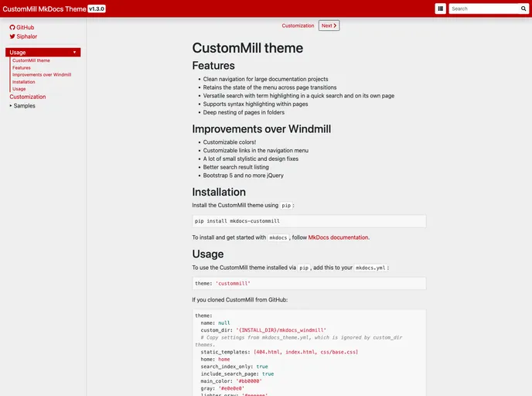Image resolution: width=532 pixels, height=396 pixels.
Task: Click the GitHub octocat icon in sidebar
Action: click(12, 28)
